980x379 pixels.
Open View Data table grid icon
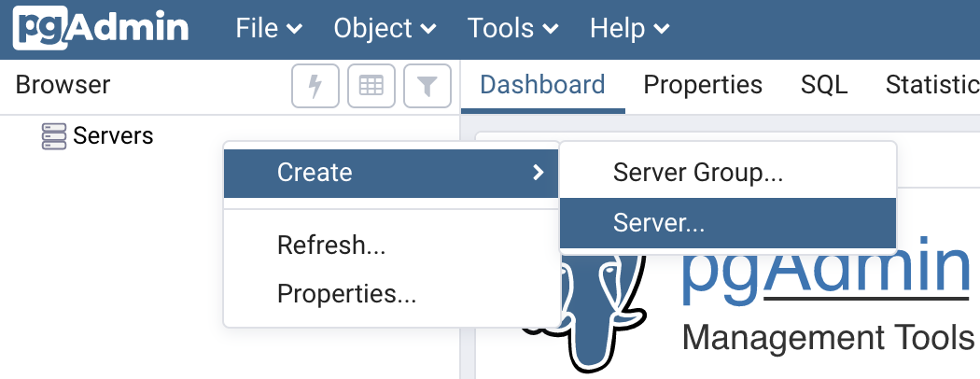click(x=371, y=86)
